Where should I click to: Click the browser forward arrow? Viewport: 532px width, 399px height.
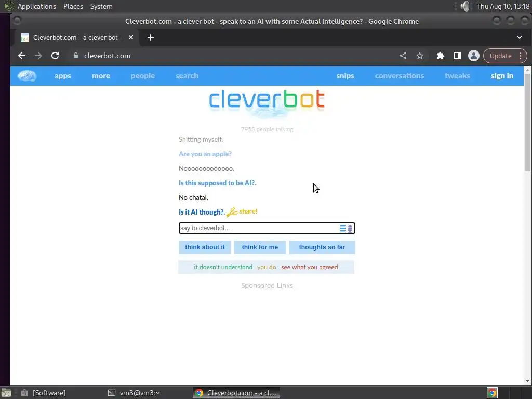click(38, 56)
